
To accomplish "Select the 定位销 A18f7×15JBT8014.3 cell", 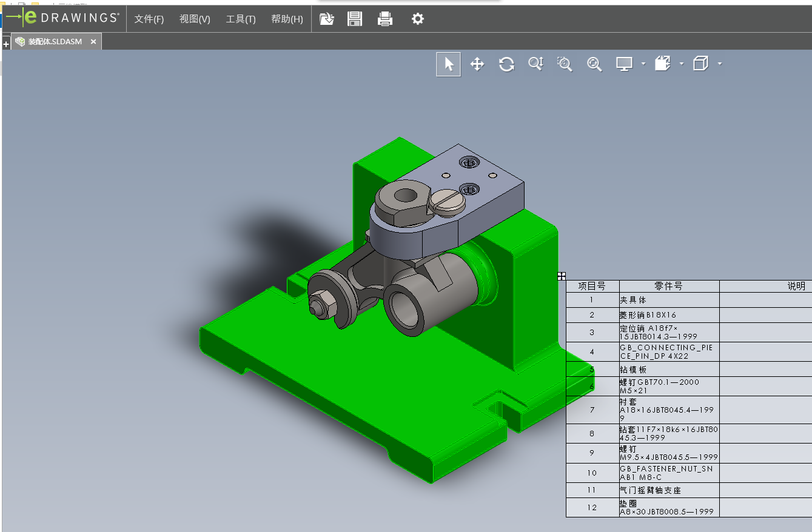I will tap(669, 332).
